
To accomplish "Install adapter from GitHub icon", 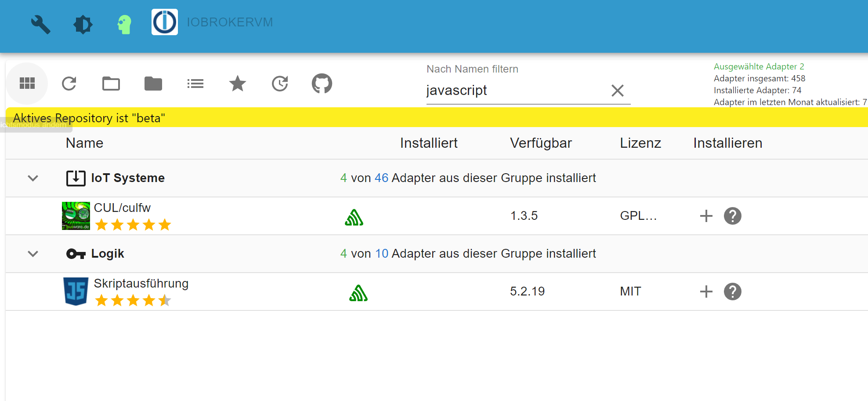I will pyautogui.click(x=322, y=83).
